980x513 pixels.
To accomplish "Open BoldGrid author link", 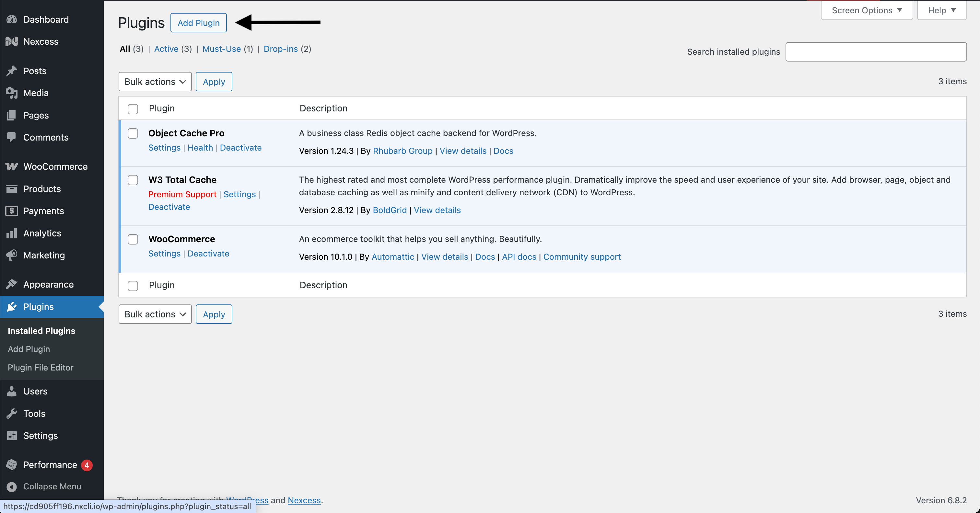I will (390, 210).
